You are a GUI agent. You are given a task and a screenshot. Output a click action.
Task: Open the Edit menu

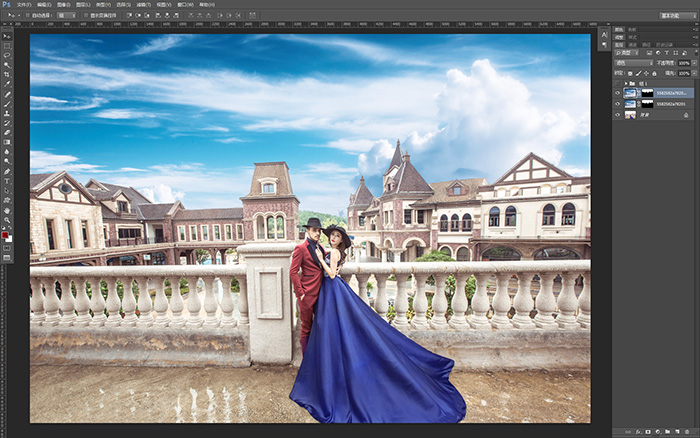click(44, 4)
